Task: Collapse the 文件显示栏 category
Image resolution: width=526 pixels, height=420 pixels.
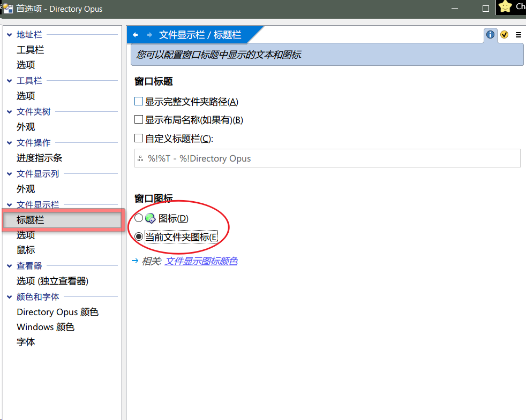Action: (10, 204)
